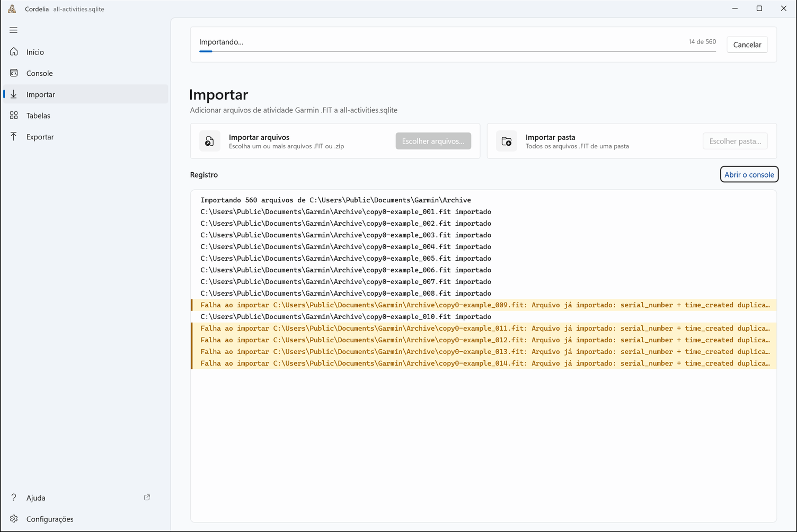Click the example_014.fit failure log entry
This screenshot has width=797, height=532.
pos(484,363)
